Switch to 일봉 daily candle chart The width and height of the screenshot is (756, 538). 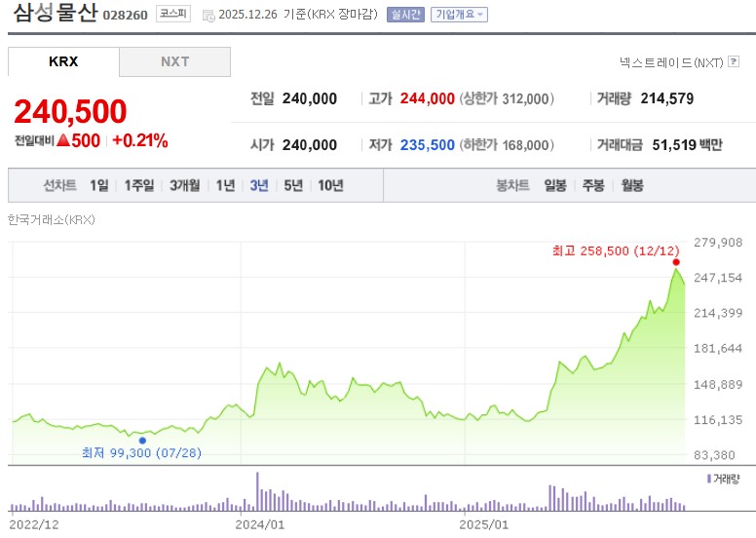555,185
